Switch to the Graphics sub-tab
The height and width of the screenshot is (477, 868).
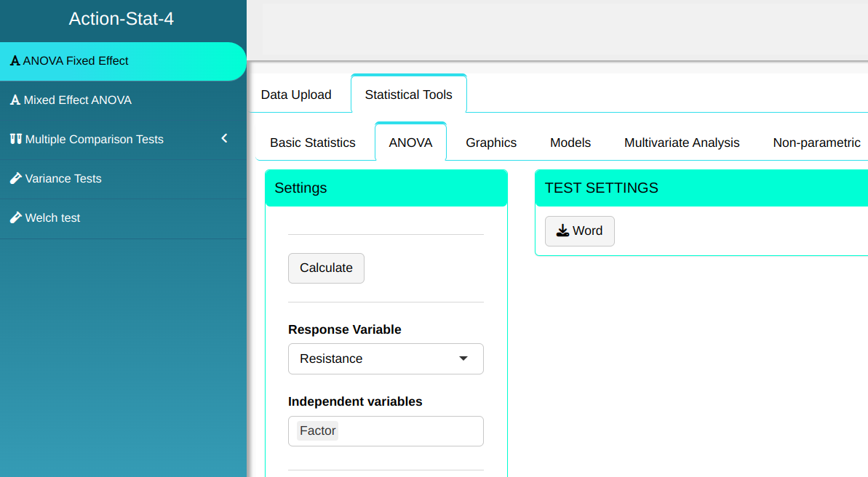[x=491, y=143]
